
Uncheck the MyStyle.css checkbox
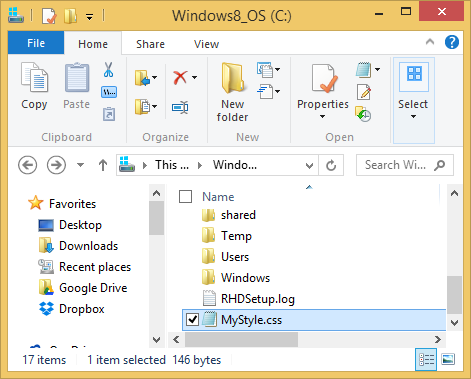click(x=192, y=320)
